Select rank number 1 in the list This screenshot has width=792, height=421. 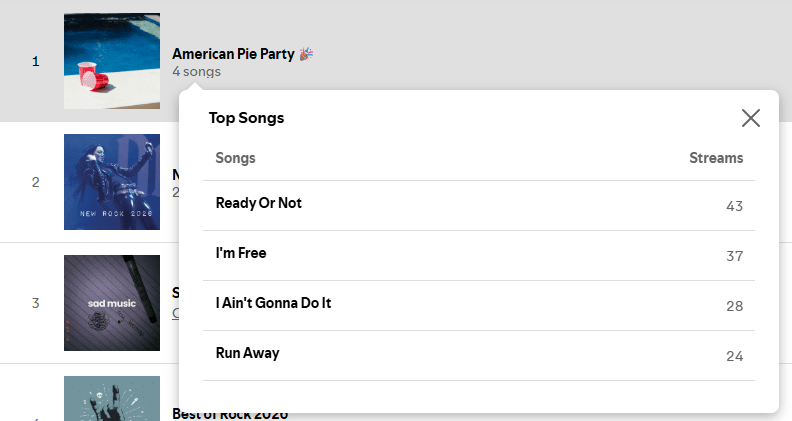(x=36, y=61)
